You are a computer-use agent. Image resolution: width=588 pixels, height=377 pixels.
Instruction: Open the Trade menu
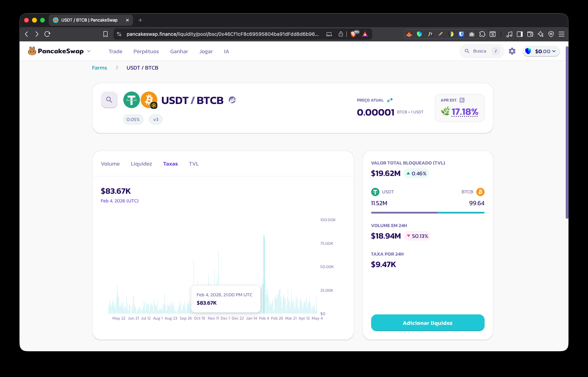pyautogui.click(x=116, y=51)
